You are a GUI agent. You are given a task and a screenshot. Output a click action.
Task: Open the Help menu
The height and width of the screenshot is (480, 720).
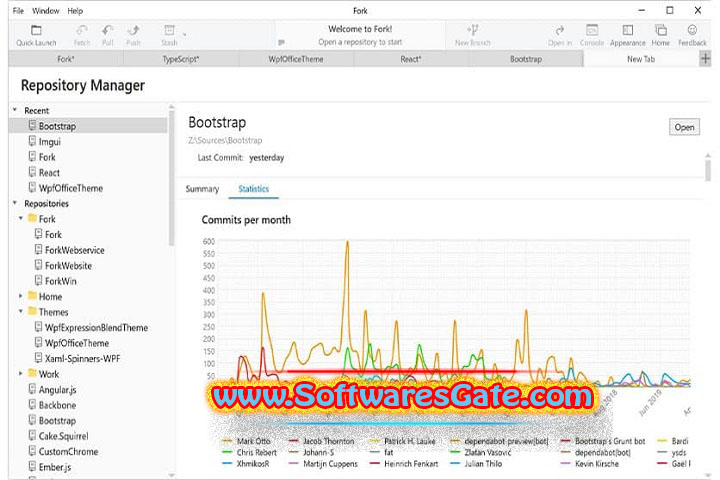coord(75,11)
